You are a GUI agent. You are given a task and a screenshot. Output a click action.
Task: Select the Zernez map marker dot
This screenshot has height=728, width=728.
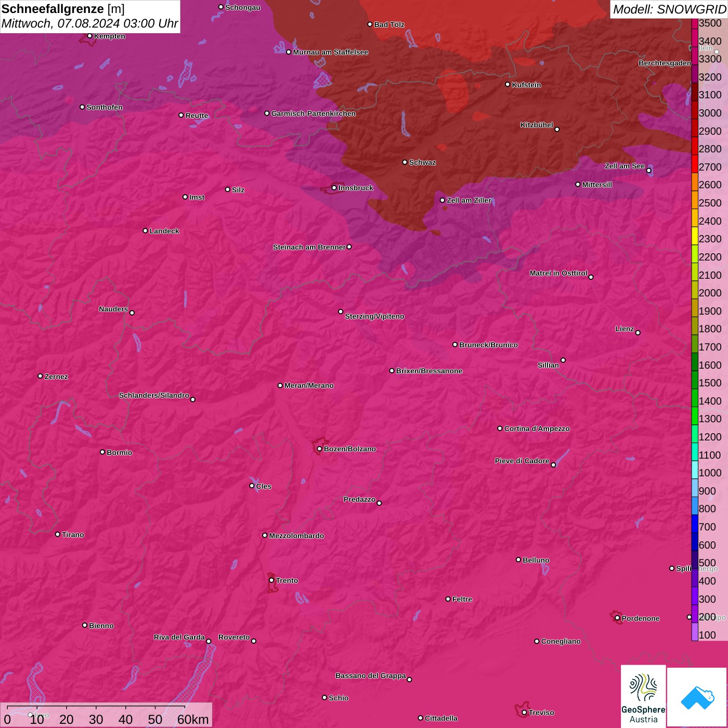click(41, 376)
